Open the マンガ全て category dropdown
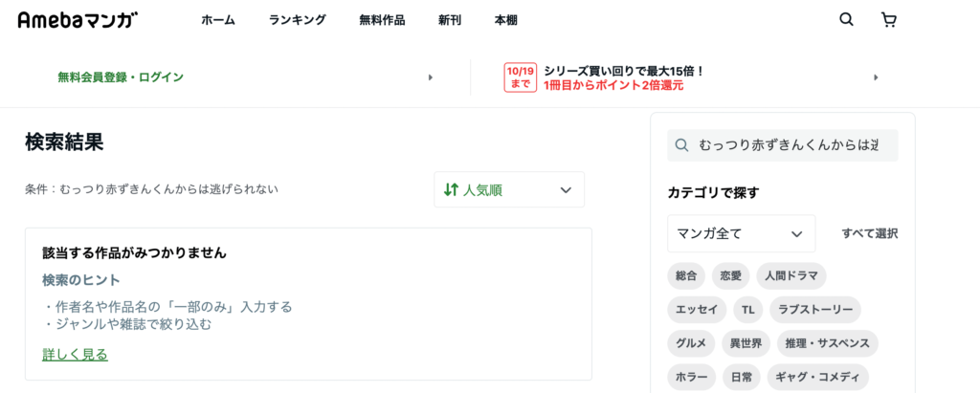The image size is (980, 393). tap(742, 233)
